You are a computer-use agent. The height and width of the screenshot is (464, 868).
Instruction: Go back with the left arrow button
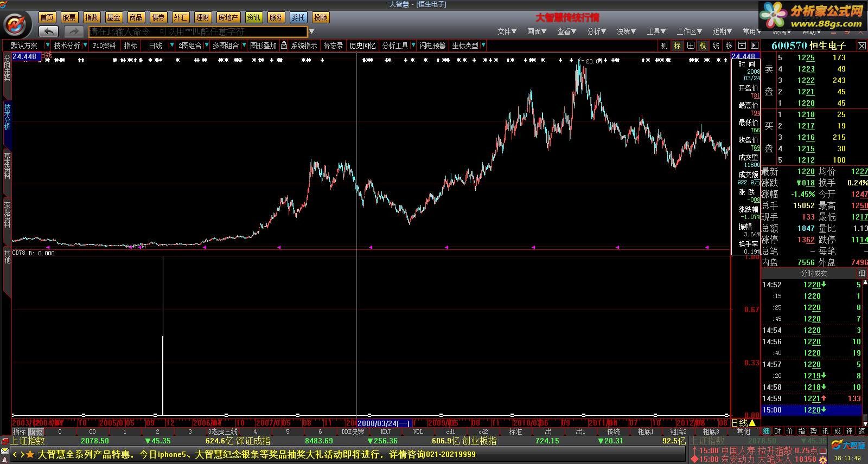pos(49,31)
